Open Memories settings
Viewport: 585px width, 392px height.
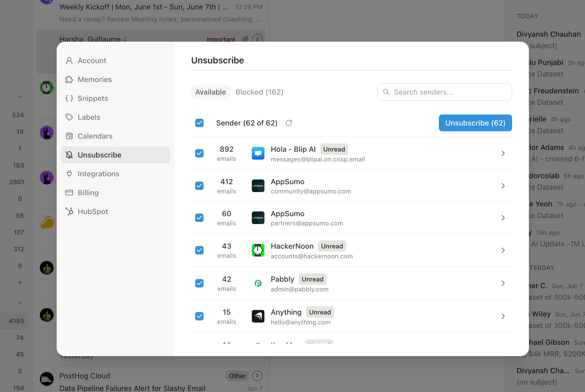click(x=115, y=79)
